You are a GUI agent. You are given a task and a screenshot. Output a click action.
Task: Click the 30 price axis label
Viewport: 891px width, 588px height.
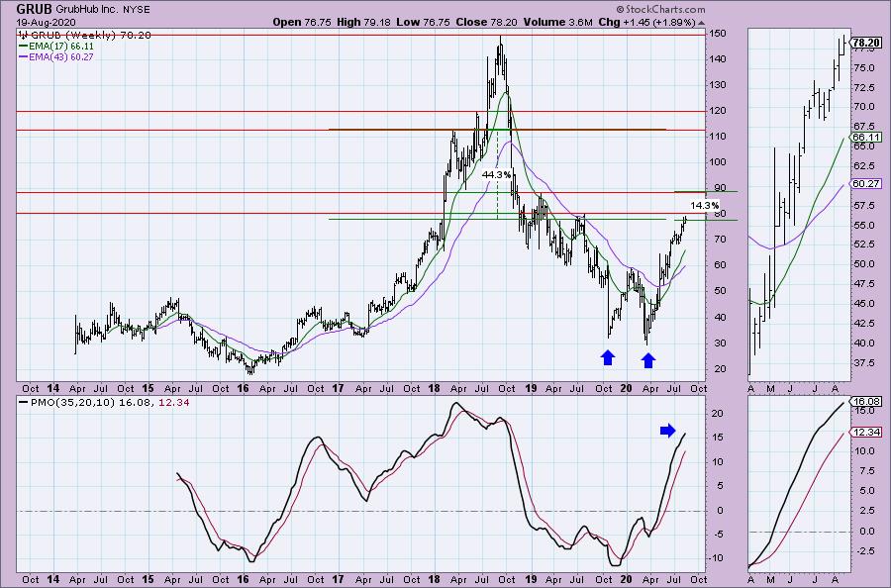click(720, 343)
